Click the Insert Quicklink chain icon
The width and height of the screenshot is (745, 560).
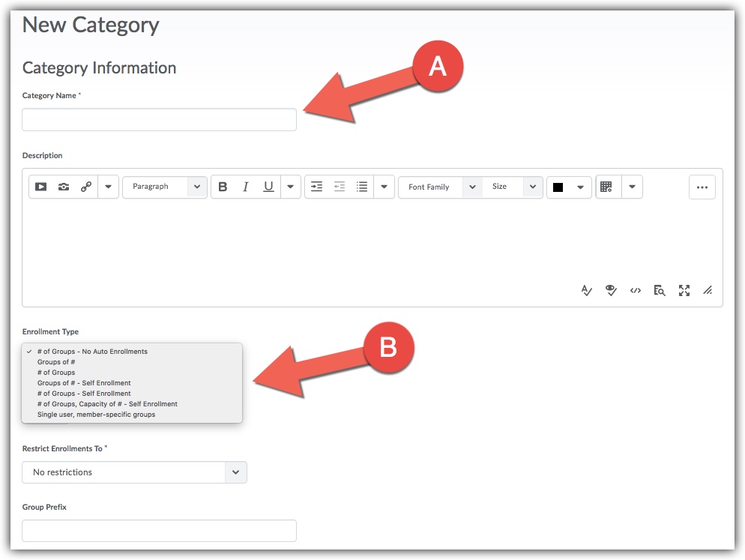pos(86,187)
